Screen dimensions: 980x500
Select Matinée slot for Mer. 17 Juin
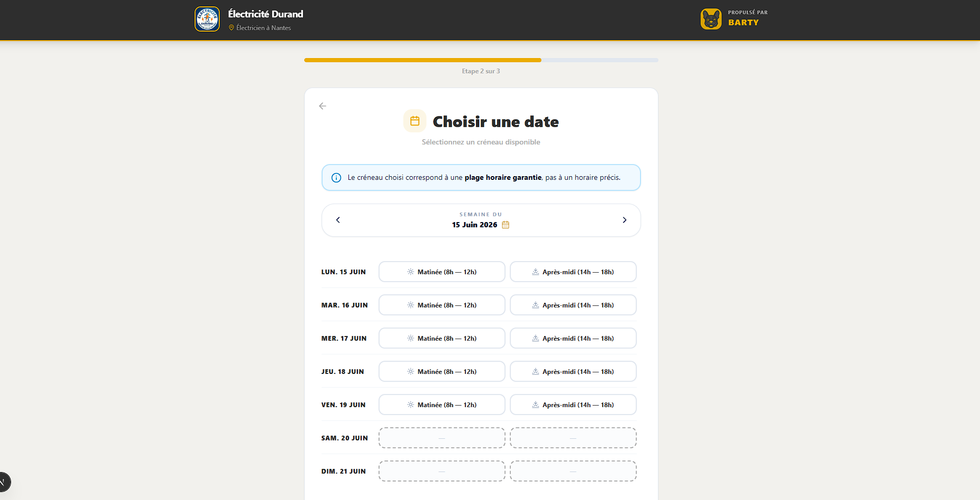(442, 338)
